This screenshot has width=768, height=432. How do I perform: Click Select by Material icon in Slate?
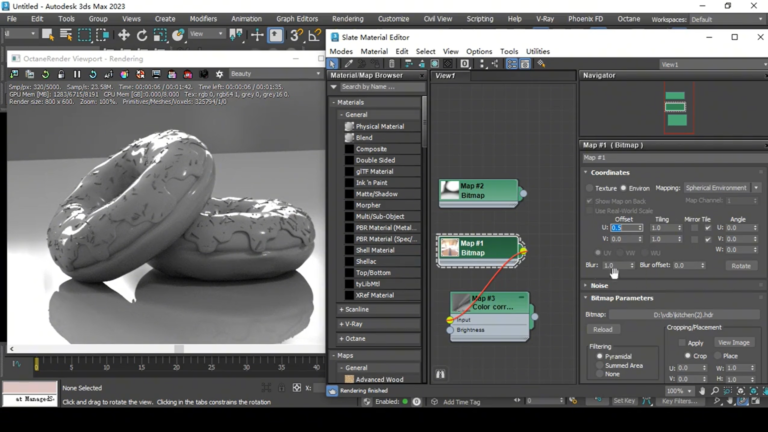pos(541,64)
